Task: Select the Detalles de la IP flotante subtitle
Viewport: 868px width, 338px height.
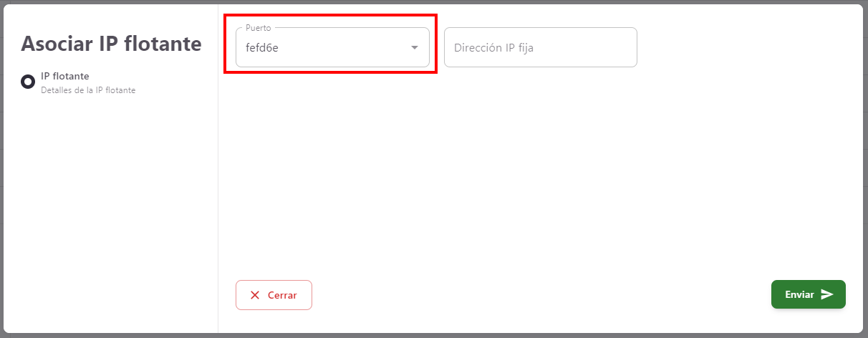Action: coord(88,90)
